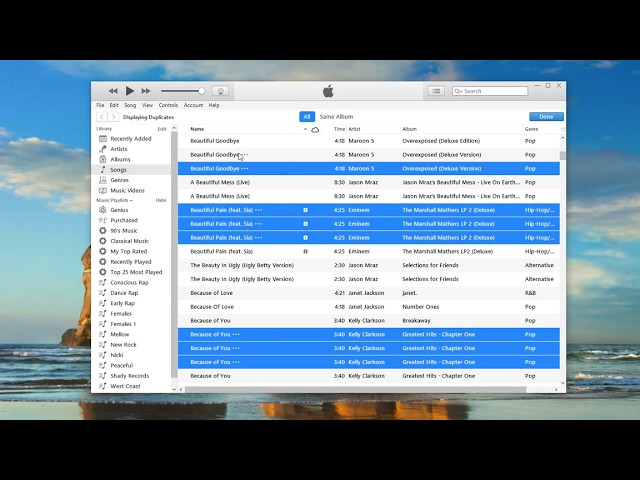
Task: Click Edit next to Library heading
Action: tap(162, 129)
